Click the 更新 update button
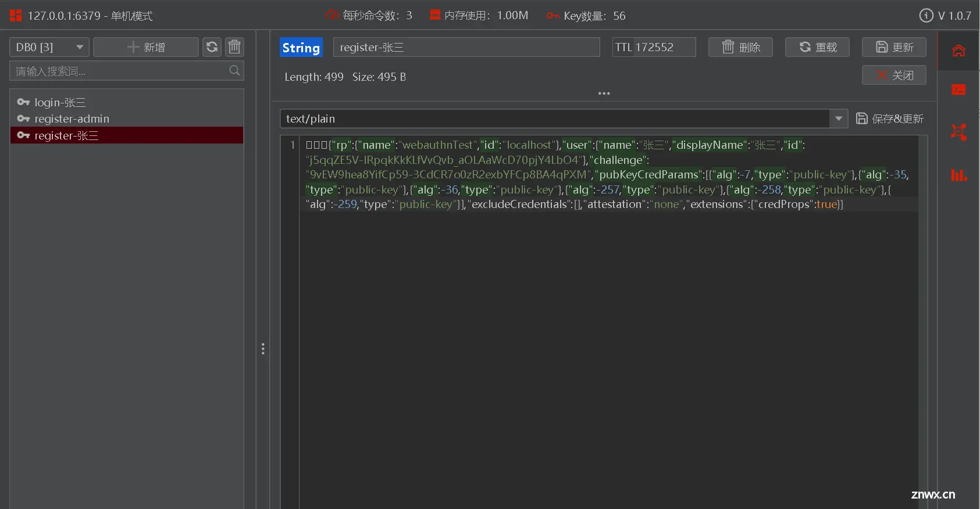This screenshot has width=980, height=509. tap(894, 47)
